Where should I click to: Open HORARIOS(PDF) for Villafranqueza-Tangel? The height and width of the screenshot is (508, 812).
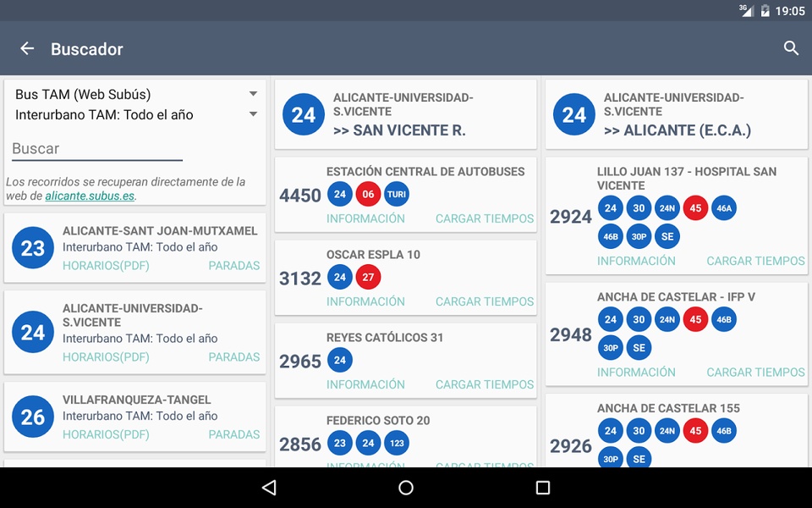[107, 434]
